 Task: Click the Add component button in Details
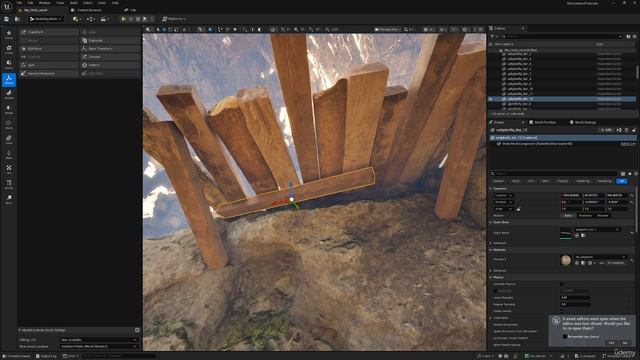(606, 130)
